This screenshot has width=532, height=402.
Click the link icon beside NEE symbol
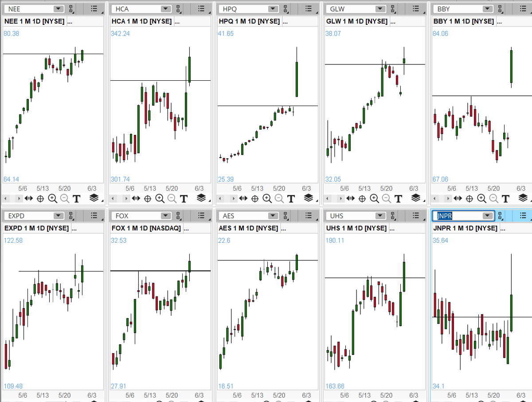[71, 9]
